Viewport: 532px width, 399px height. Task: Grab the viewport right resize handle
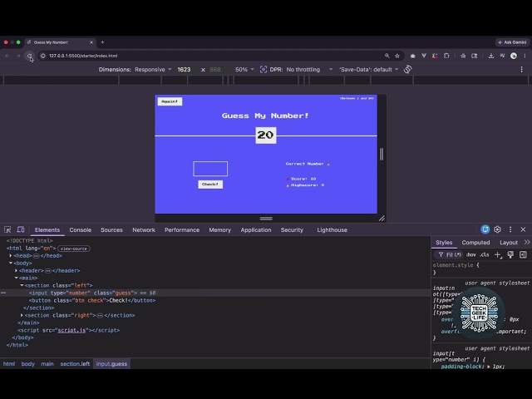382,154
